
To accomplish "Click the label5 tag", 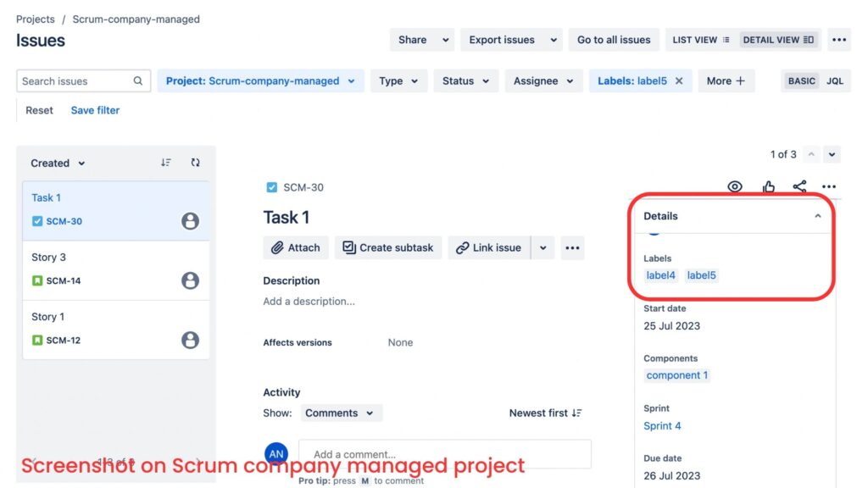I will pyautogui.click(x=701, y=275).
